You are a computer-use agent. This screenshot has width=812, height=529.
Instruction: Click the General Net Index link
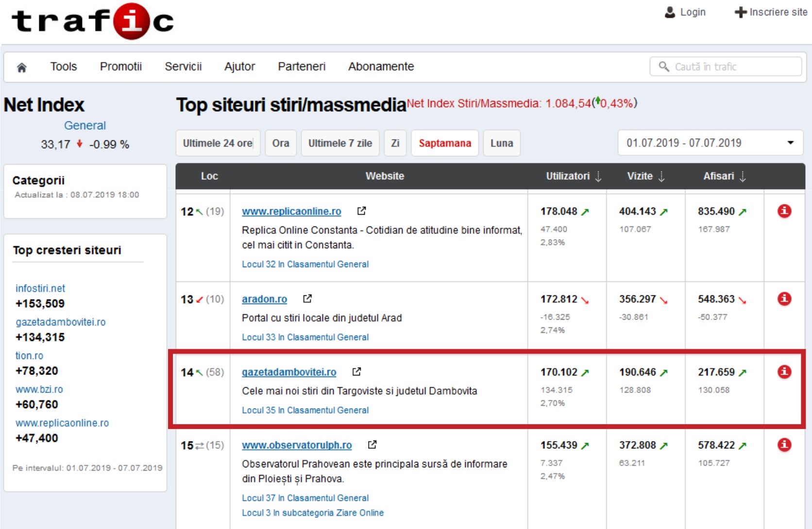[85, 125]
